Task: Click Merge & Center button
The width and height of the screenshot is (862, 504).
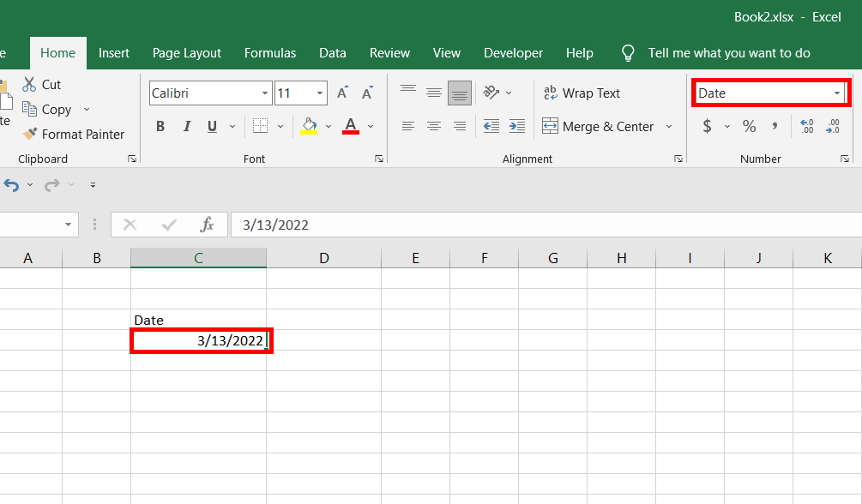Action: 598,126
